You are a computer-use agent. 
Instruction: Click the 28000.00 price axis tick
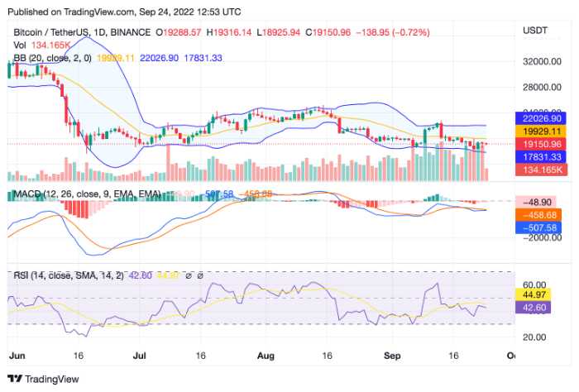542,87
